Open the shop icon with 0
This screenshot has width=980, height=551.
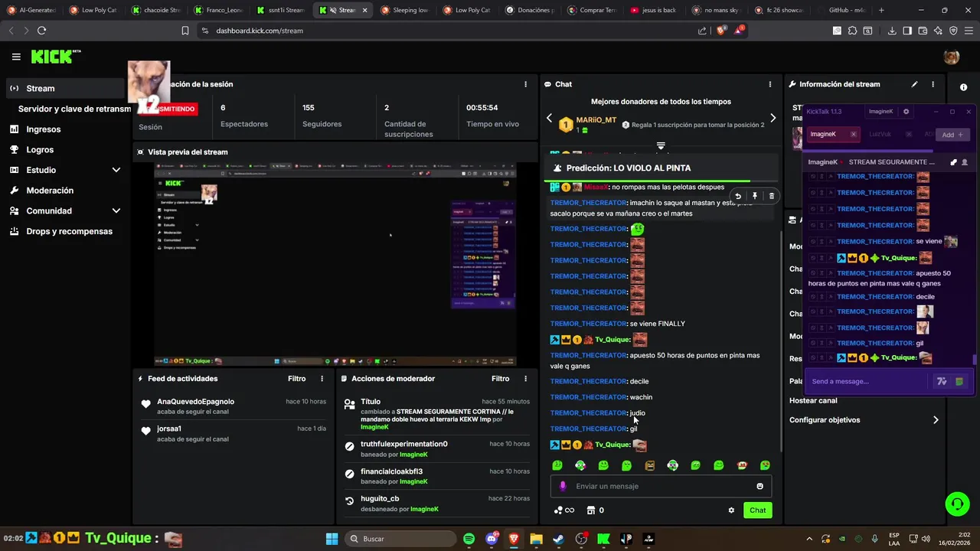point(595,510)
